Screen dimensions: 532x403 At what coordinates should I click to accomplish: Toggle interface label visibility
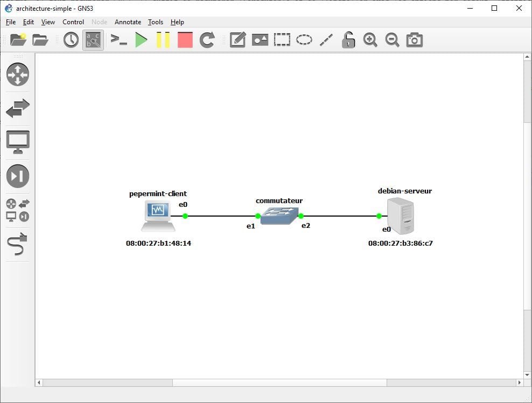point(93,39)
